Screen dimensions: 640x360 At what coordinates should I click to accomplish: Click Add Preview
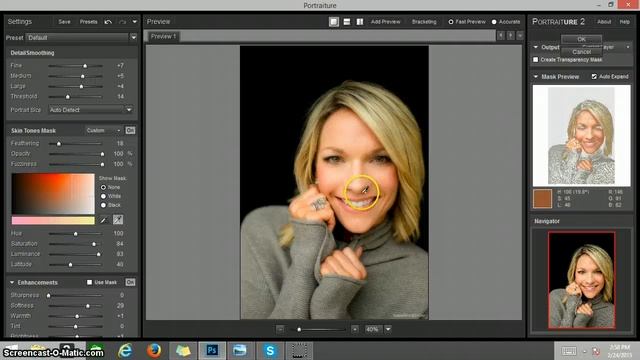click(385, 22)
